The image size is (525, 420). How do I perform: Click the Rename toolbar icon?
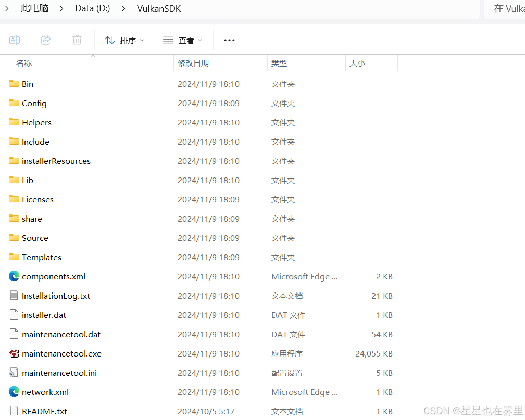pyautogui.click(x=15, y=40)
